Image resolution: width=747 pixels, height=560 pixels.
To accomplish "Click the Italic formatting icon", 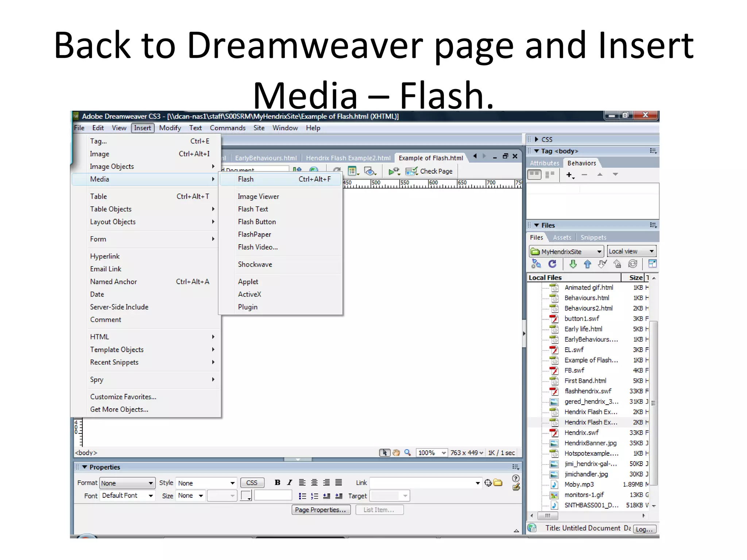I will point(290,483).
